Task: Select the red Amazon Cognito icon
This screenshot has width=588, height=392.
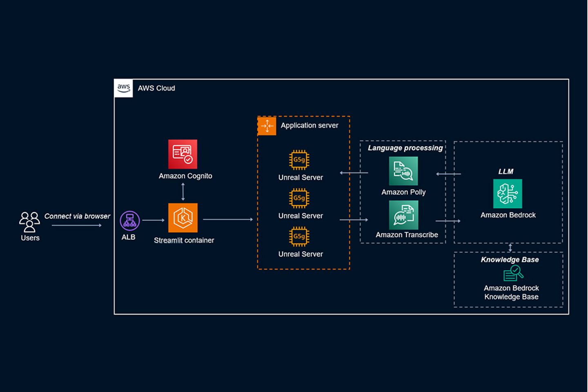Action: coord(183,154)
